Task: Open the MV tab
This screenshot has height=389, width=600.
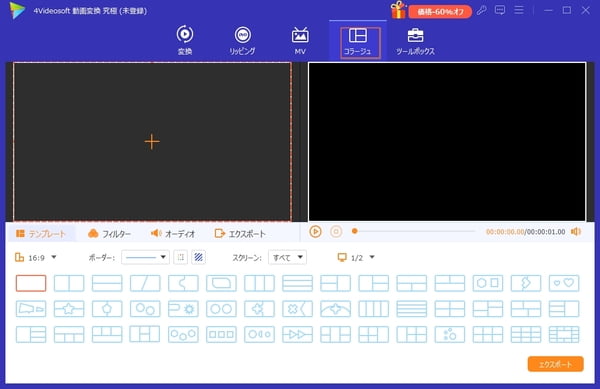Action: (300, 41)
